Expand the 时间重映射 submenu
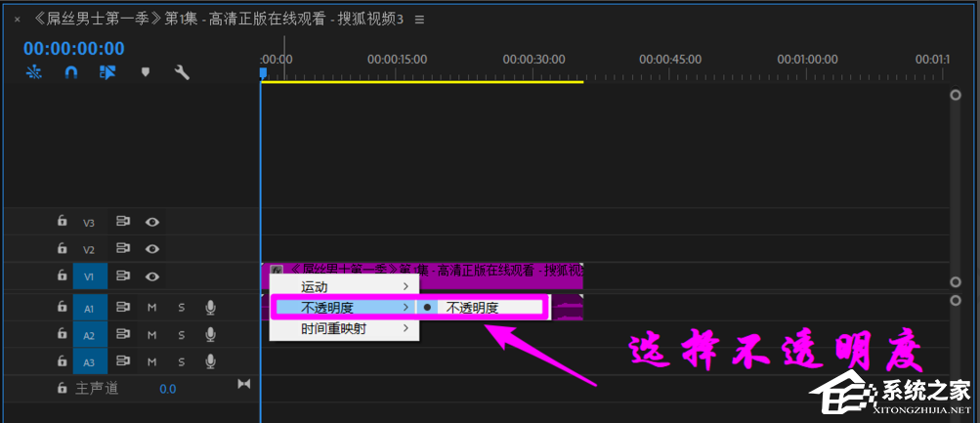 point(344,329)
